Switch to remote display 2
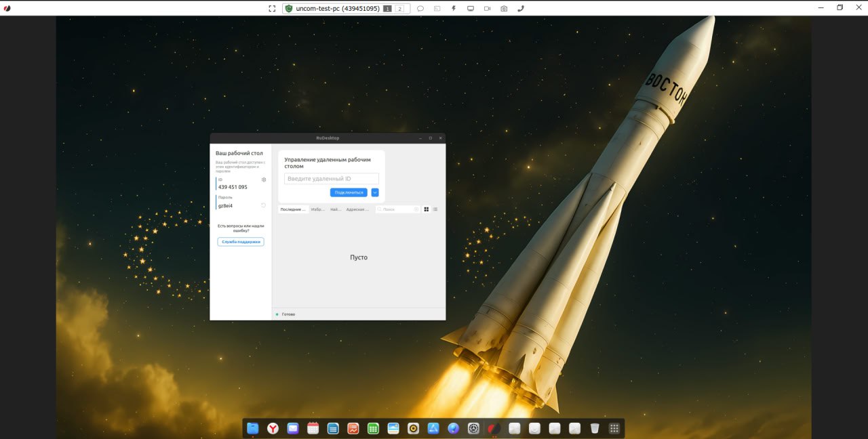The image size is (868, 439). [399, 9]
